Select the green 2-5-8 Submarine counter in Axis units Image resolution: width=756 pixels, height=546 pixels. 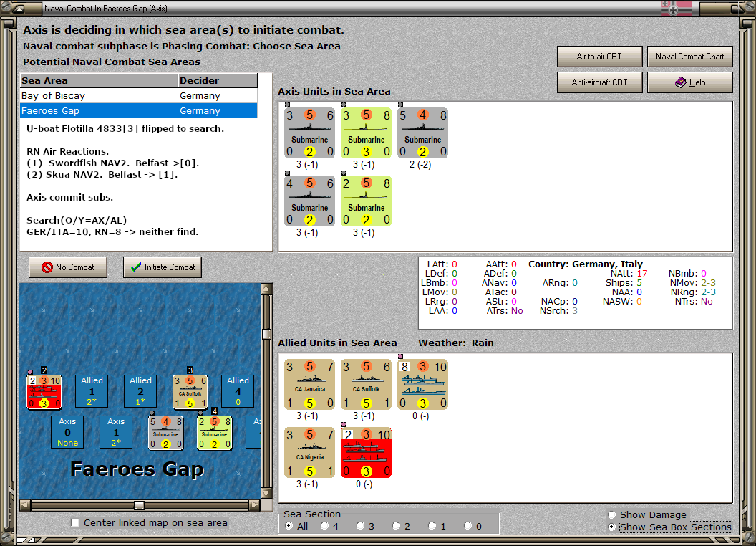pos(366,201)
